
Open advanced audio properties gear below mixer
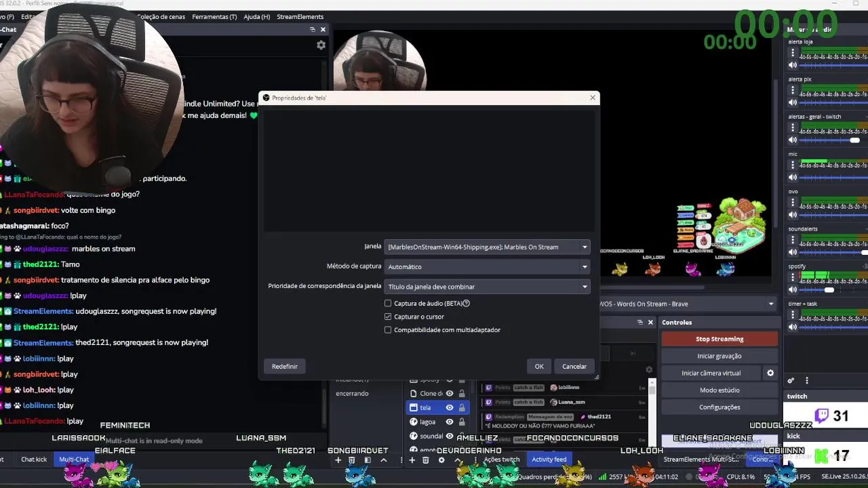791,381
